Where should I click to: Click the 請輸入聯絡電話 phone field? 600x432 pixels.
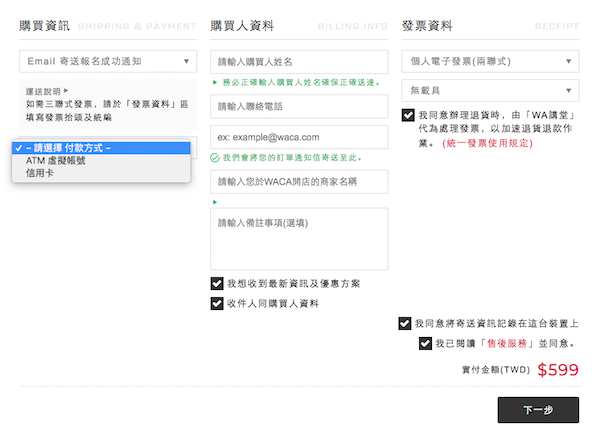click(299, 106)
